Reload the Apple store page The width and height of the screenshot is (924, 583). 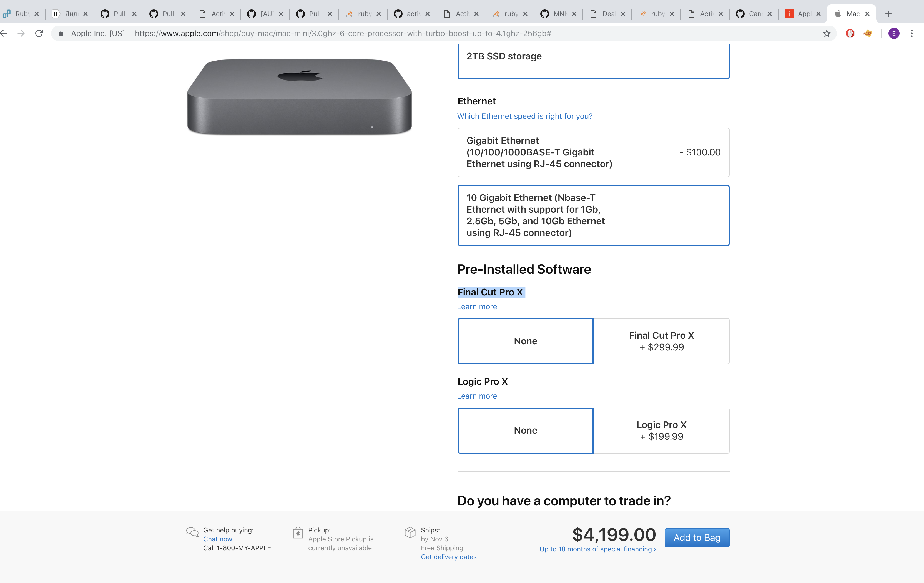point(39,34)
